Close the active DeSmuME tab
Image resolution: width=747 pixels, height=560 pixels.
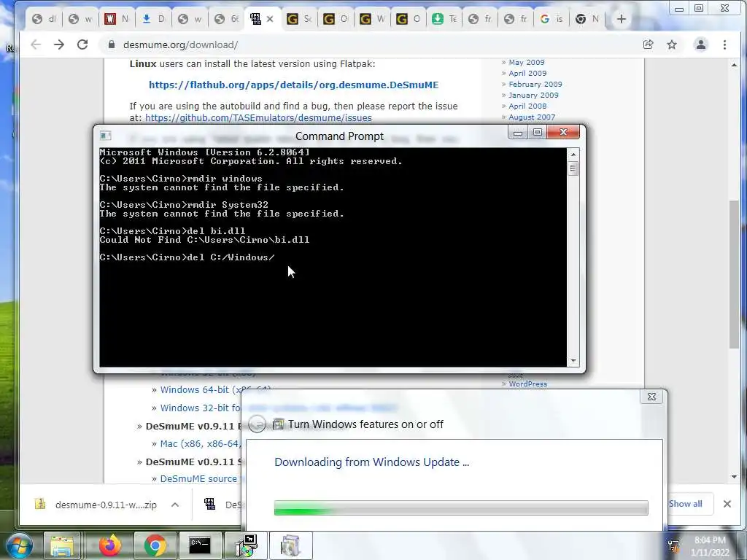coord(270,19)
